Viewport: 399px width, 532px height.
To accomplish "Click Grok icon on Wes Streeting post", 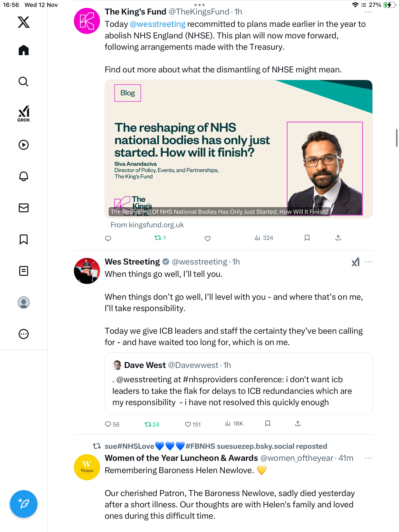I will pyautogui.click(x=355, y=262).
